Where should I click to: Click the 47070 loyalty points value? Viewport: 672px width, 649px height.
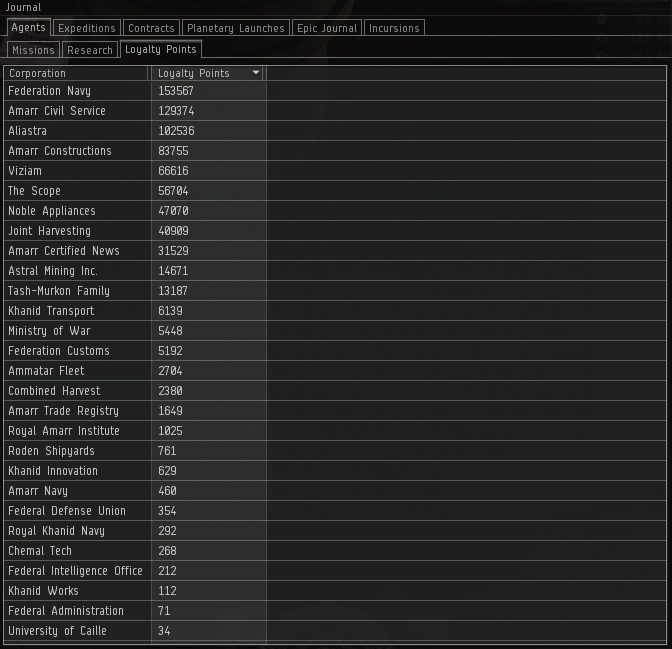click(x=173, y=211)
